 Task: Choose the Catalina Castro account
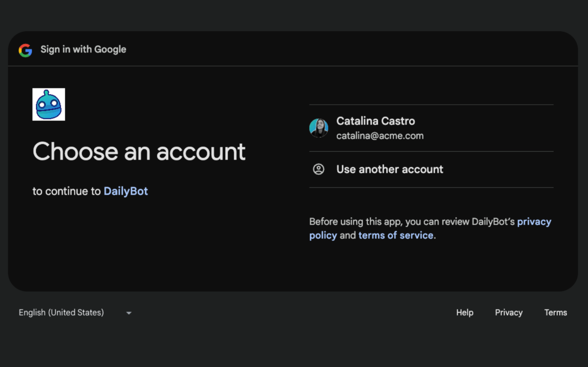click(x=431, y=128)
